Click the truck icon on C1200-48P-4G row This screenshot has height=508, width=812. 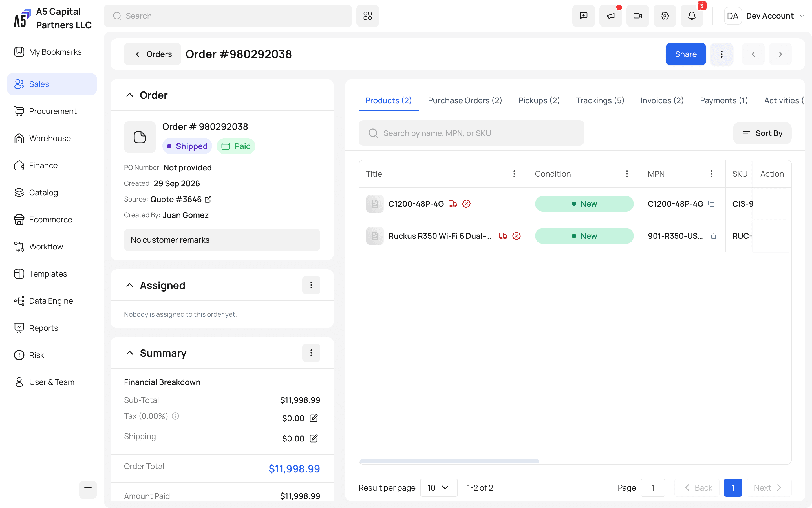(x=453, y=203)
